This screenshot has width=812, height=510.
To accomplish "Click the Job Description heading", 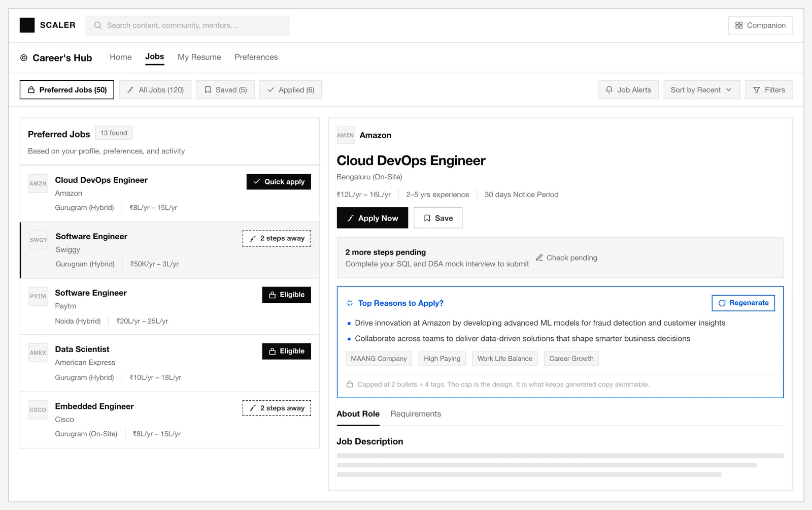I will pyautogui.click(x=370, y=441).
